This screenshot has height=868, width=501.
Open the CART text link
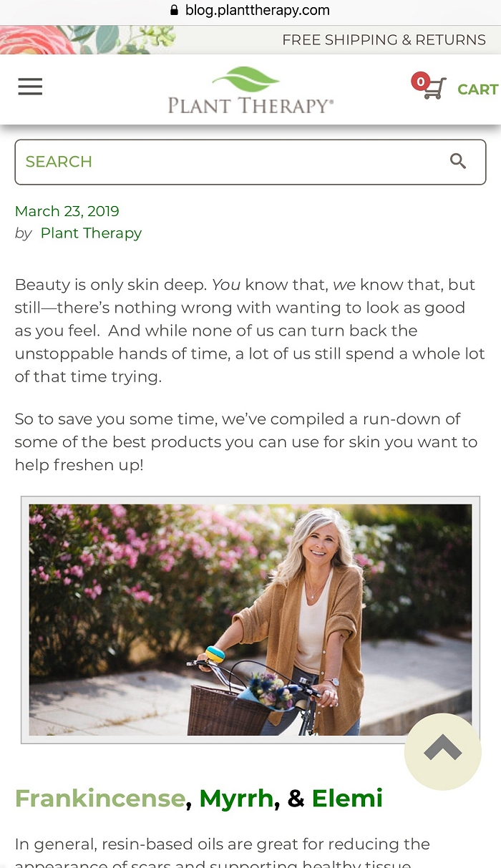477,89
